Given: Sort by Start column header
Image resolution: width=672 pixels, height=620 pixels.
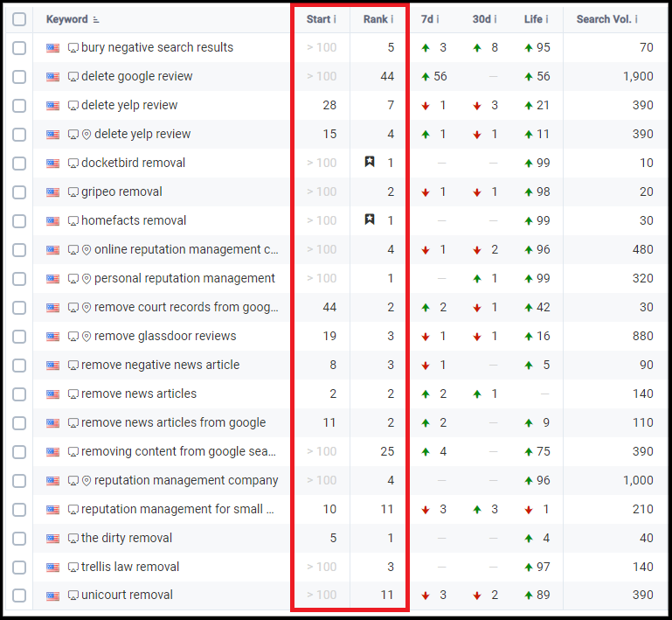Looking at the screenshot, I should pos(318,19).
